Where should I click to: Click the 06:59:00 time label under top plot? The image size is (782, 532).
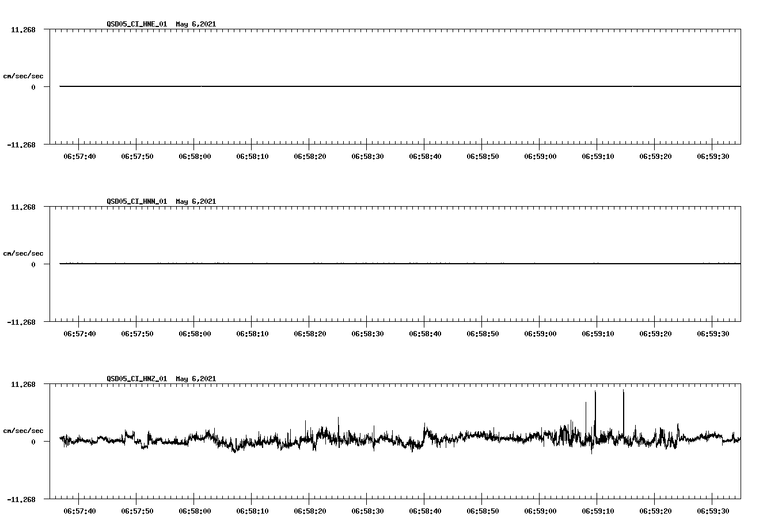[540, 155]
